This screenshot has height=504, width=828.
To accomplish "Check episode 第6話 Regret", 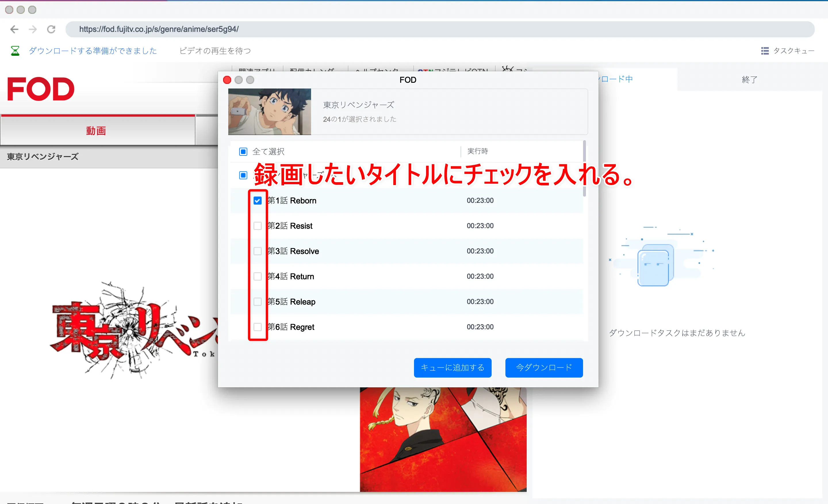I will (x=257, y=327).
